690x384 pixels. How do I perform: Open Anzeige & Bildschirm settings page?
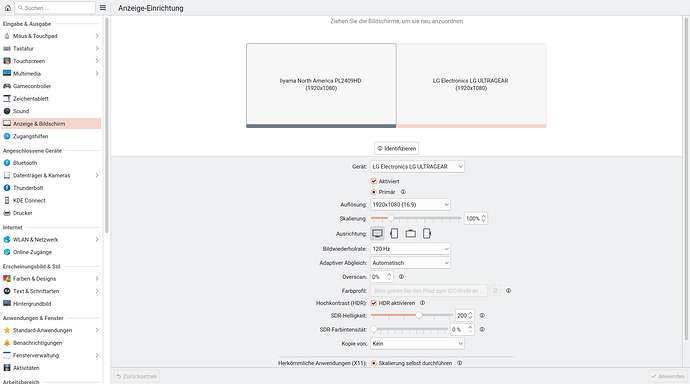51,124
